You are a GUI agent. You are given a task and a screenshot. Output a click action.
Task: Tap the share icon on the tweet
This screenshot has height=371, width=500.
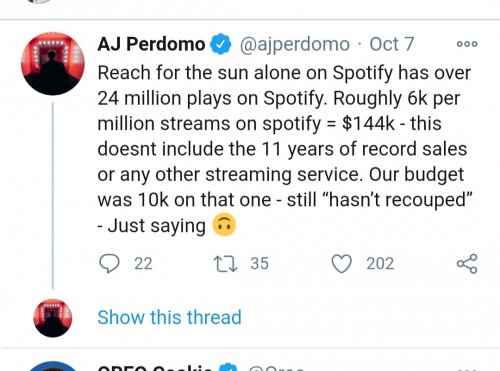click(x=467, y=264)
